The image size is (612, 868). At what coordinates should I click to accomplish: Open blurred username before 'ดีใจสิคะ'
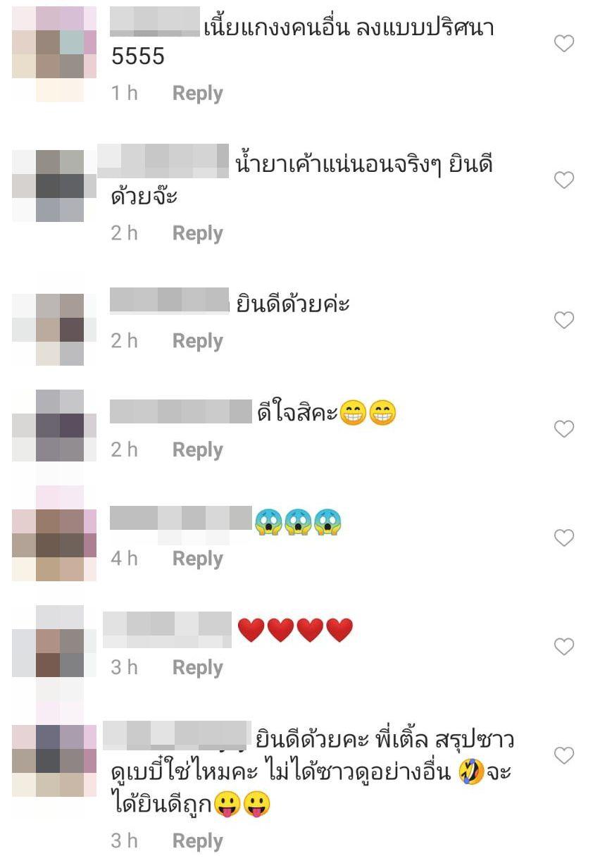click(x=181, y=411)
